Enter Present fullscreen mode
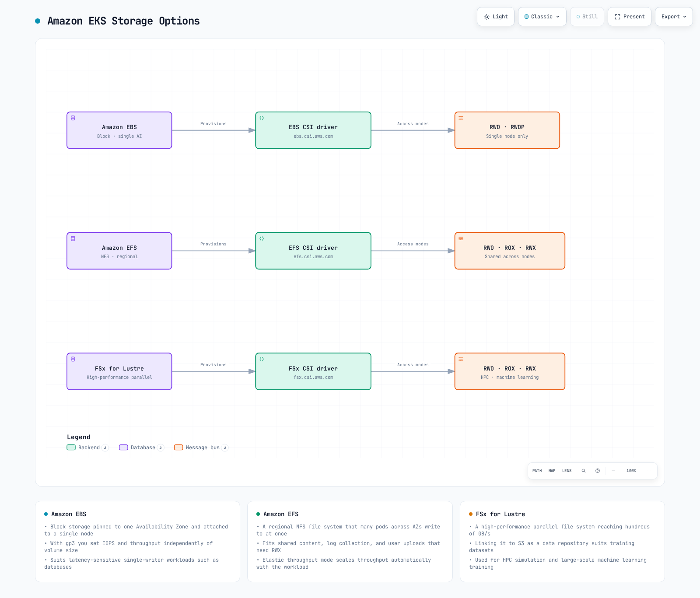This screenshot has width=700, height=598. tap(630, 17)
